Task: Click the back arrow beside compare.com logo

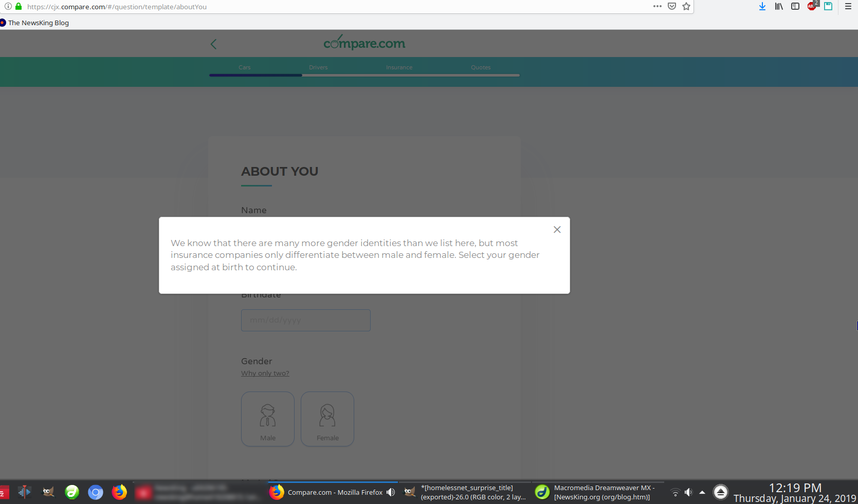Action: (214, 44)
